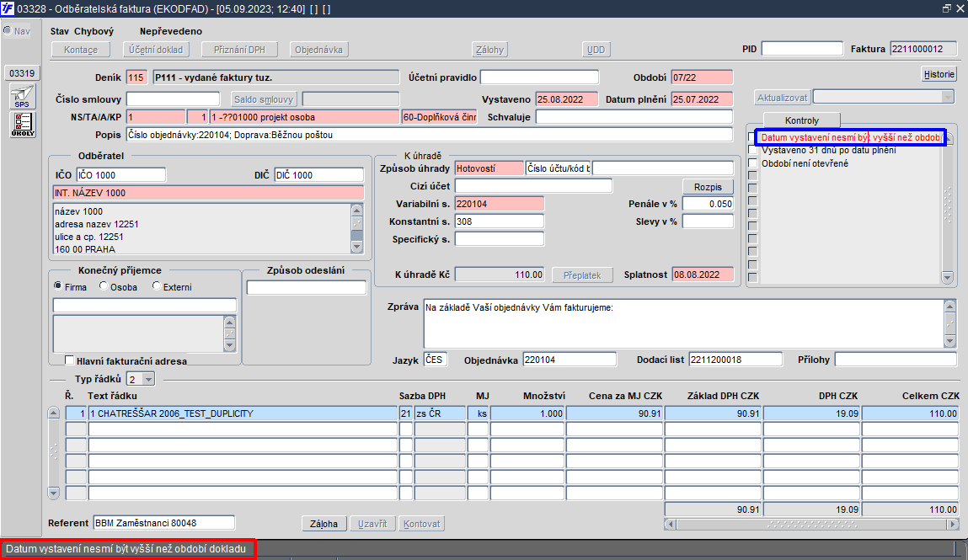Screen dimensions: 968x560
Task: Click the DIČ input field
Action: tap(319, 174)
